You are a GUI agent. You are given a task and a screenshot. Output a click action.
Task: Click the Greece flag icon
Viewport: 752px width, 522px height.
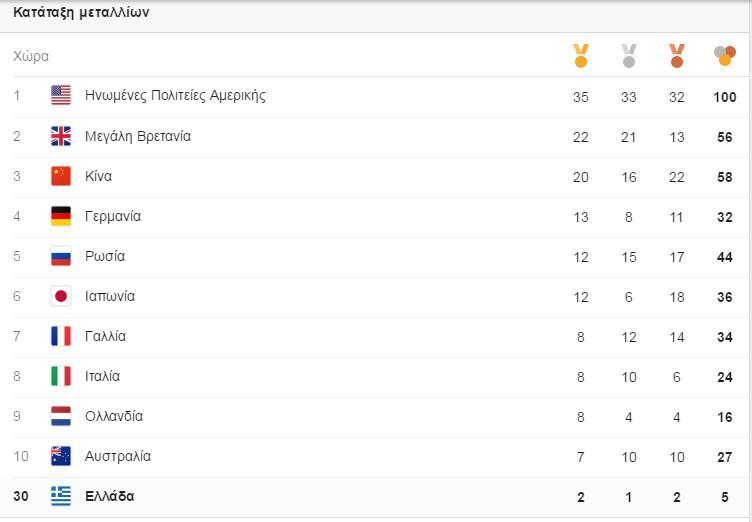point(61,496)
